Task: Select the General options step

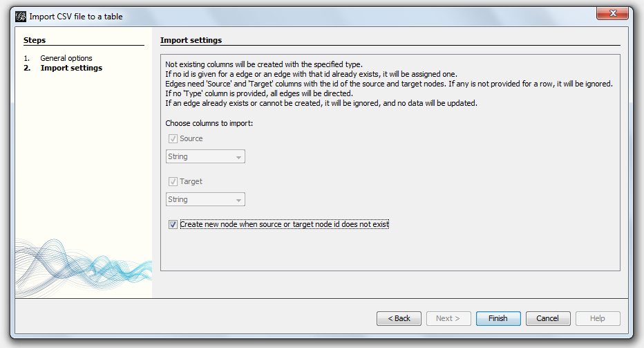Action: point(66,58)
